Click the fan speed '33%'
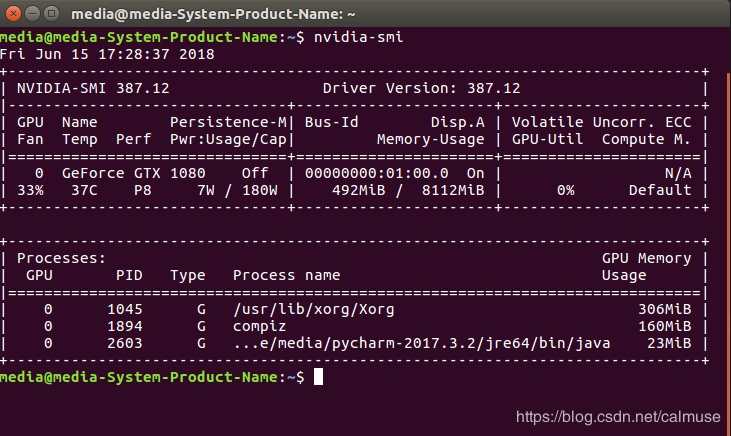 coord(30,190)
